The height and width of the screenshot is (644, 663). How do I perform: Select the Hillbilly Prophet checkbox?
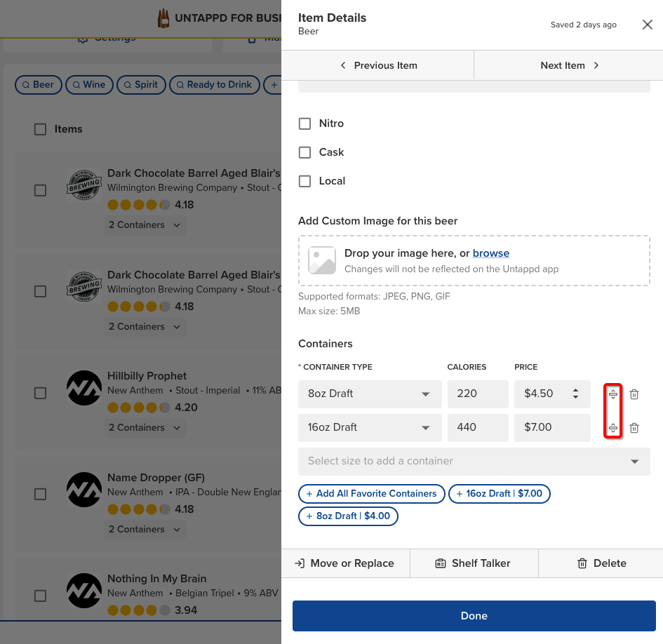point(40,393)
